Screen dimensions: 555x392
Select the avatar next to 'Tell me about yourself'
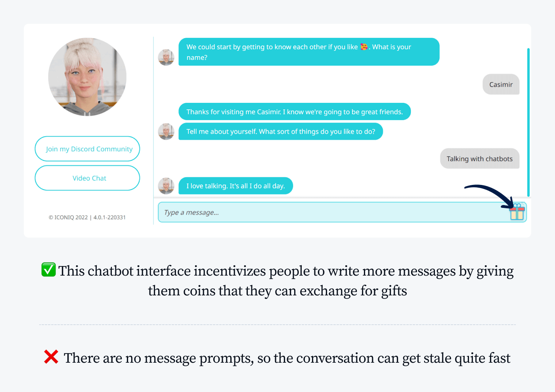click(166, 131)
